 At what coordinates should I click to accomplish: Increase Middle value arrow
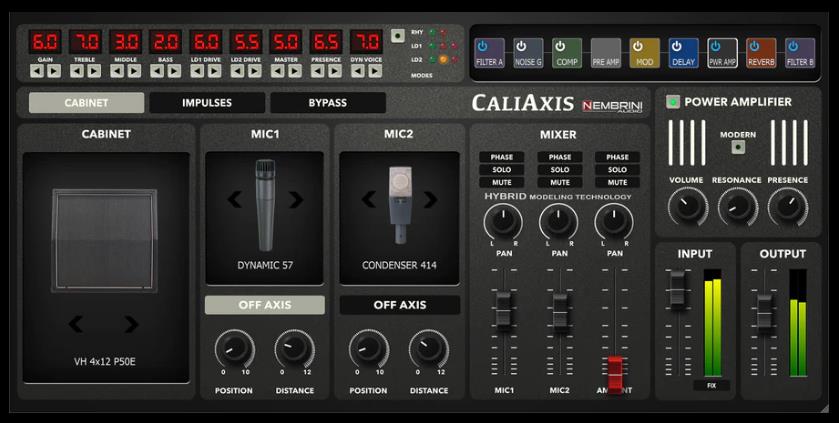point(134,71)
